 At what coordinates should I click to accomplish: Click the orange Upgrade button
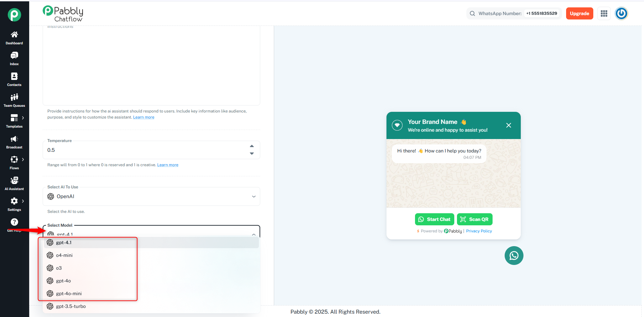tap(580, 13)
